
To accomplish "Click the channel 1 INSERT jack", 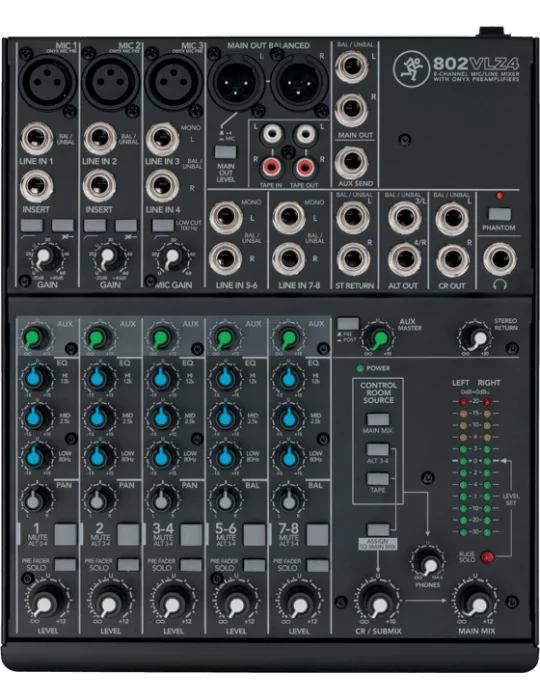I will [37, 187].
